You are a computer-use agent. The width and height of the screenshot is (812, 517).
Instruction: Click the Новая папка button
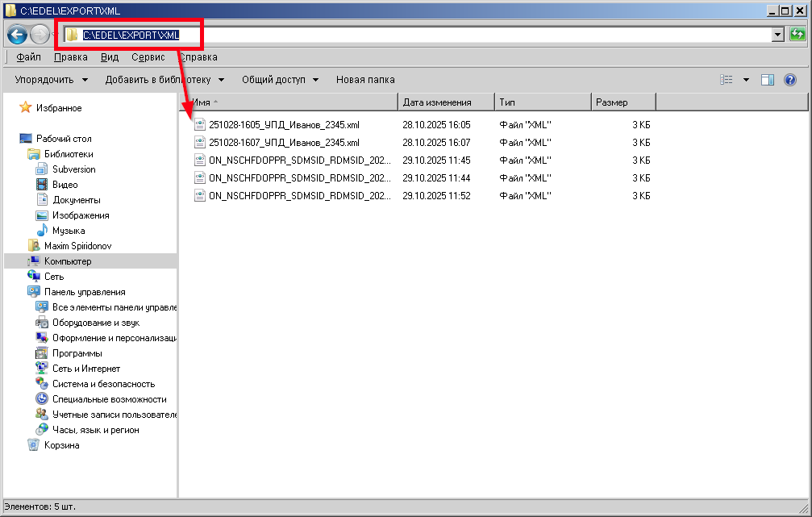[365, 80]
